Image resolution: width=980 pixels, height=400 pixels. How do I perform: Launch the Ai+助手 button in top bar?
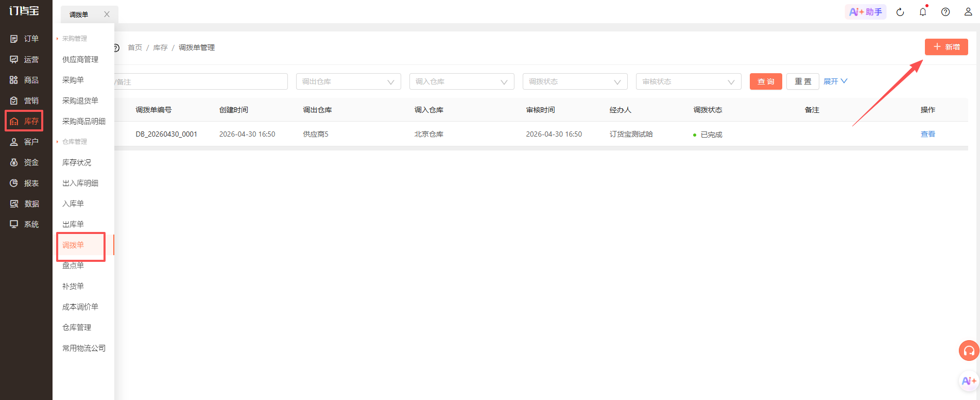click(866, 12)
